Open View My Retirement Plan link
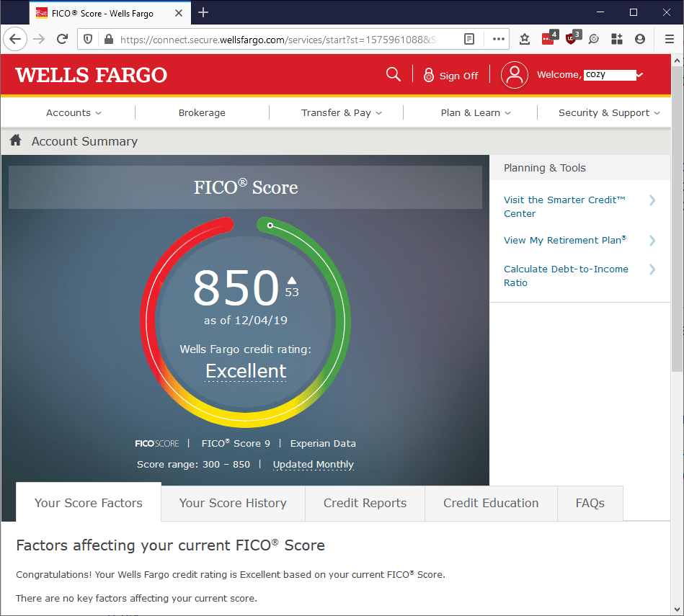This screenshot has width=684, height=616. [x=565, y=240]
